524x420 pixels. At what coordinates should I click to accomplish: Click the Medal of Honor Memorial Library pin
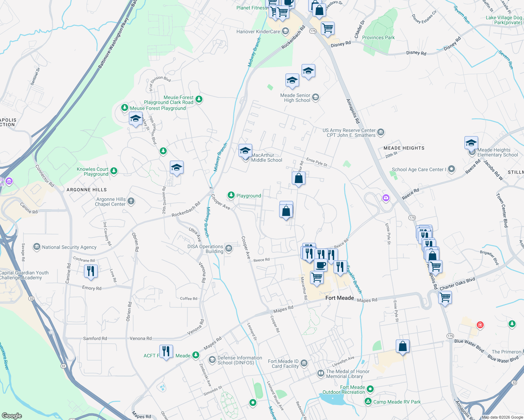click(320, 373)
